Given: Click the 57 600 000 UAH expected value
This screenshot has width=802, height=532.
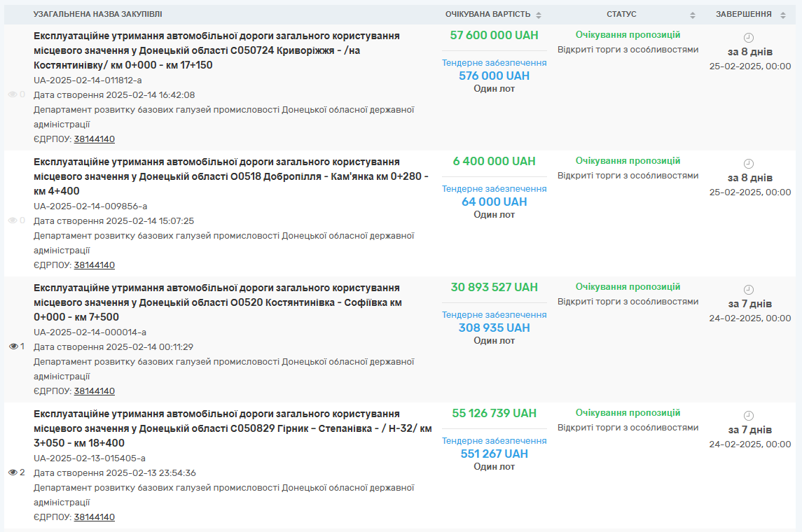Looking at the screenshot, I should 494,35.
